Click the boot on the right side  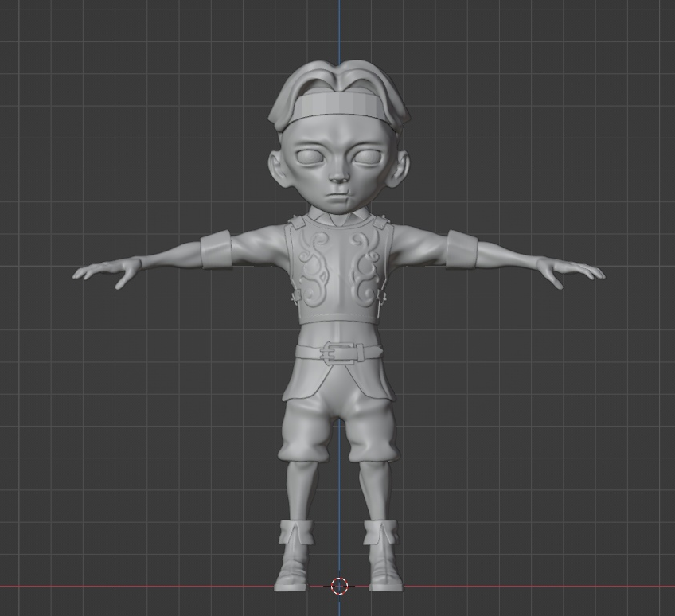(x=383, y=557)
